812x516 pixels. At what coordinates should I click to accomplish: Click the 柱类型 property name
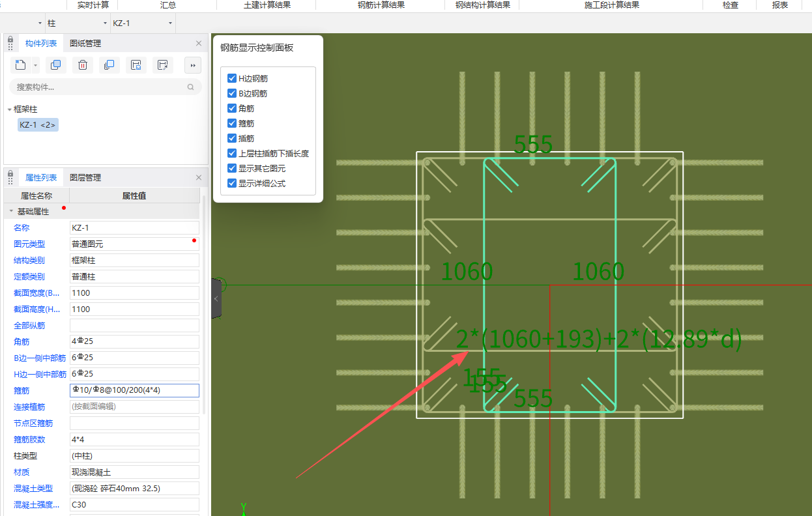(25, 455)
